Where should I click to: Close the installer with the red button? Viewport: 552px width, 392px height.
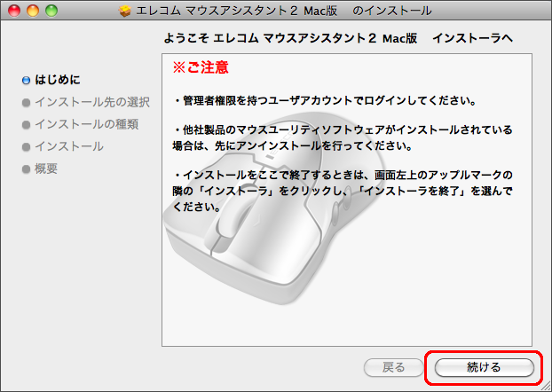point(14,11)
